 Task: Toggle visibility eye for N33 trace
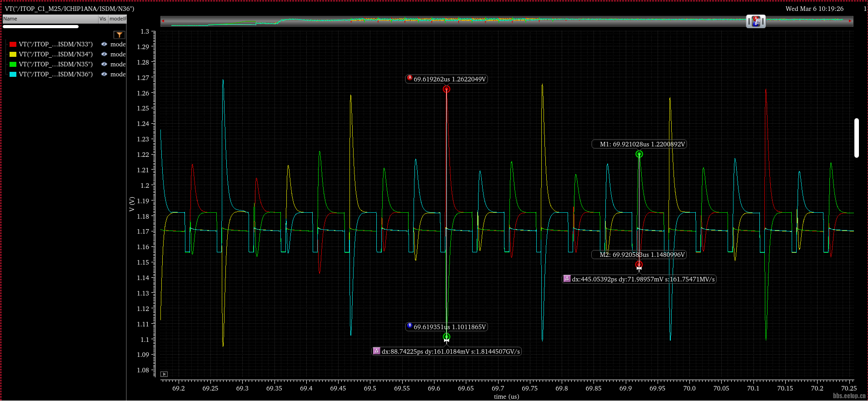(104, 44)
